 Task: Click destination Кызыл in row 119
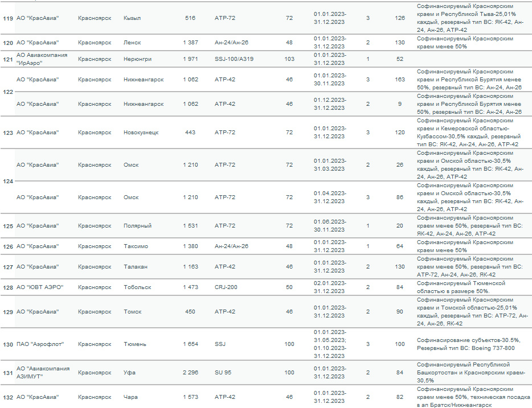coord(132,18)
